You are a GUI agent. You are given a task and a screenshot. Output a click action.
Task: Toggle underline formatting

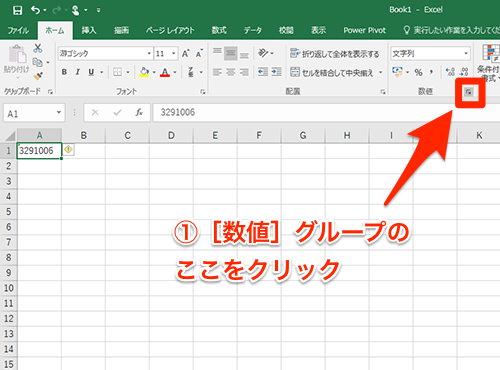[x=91, y=72]
